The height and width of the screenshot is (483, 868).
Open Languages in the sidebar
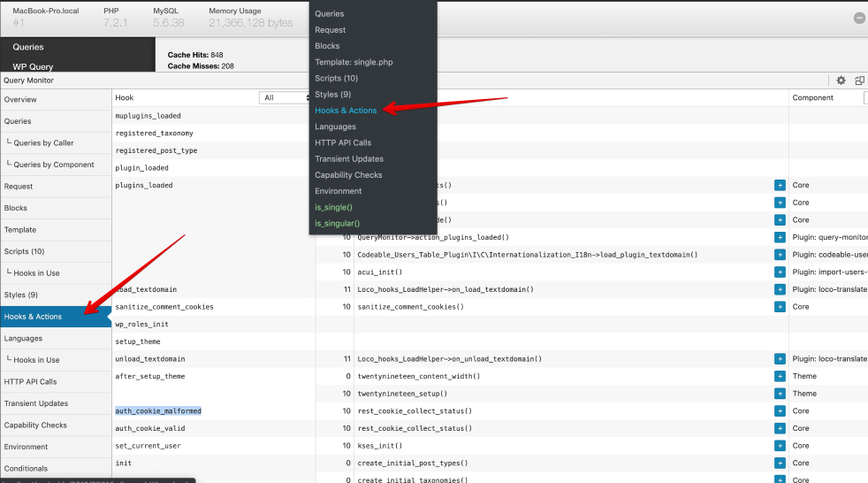(x=56, y=338)
